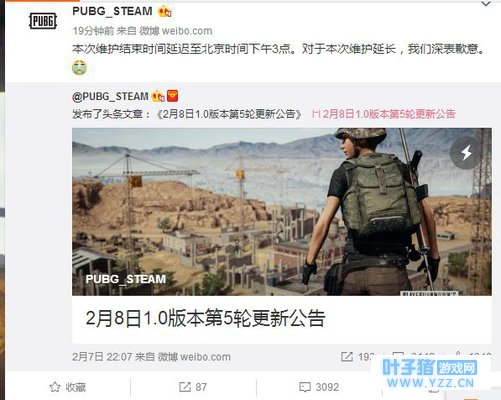This screenshot has height=400, width=501.
Task: Click the original post's repost icon
Action: [x=347, y=357]
